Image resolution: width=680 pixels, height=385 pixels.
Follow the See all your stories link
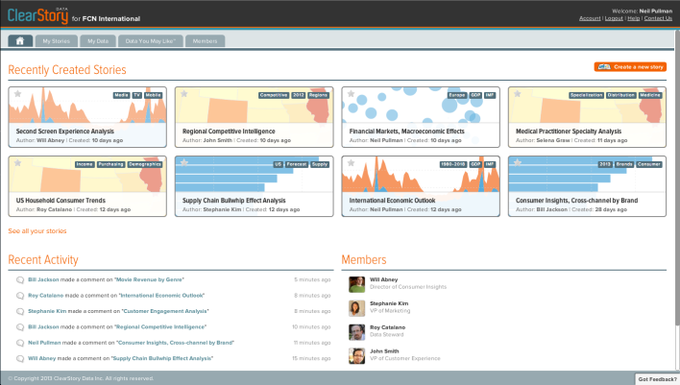point(37,231)
